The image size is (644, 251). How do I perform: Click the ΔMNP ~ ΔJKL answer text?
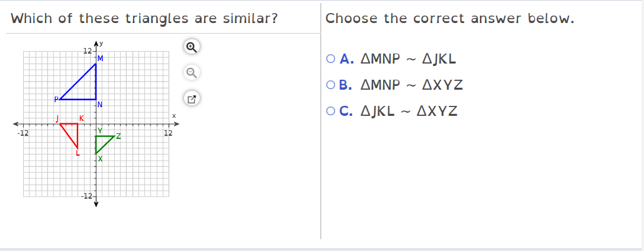[408, 59]
